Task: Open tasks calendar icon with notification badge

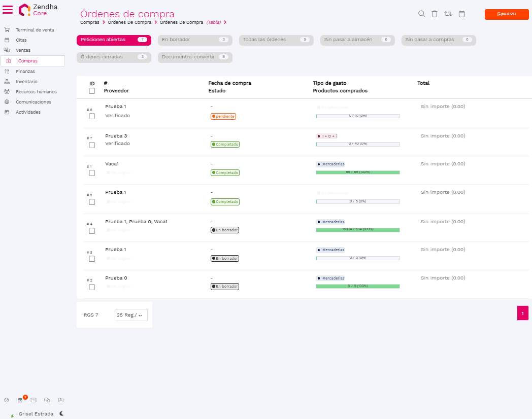Action: pos(20,400)
